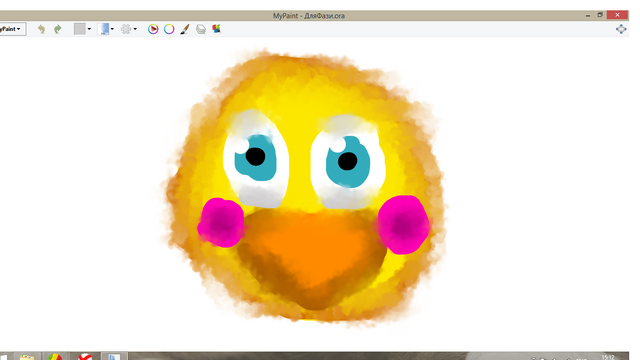Click the gray current color swatch
The image size is (640, 360).
coord(80,29)
